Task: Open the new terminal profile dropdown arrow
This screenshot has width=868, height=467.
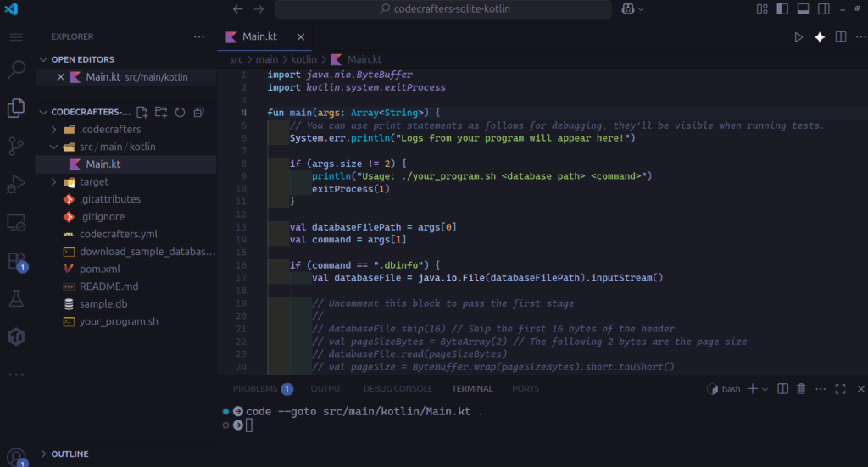Action: [x=765, y=389]
